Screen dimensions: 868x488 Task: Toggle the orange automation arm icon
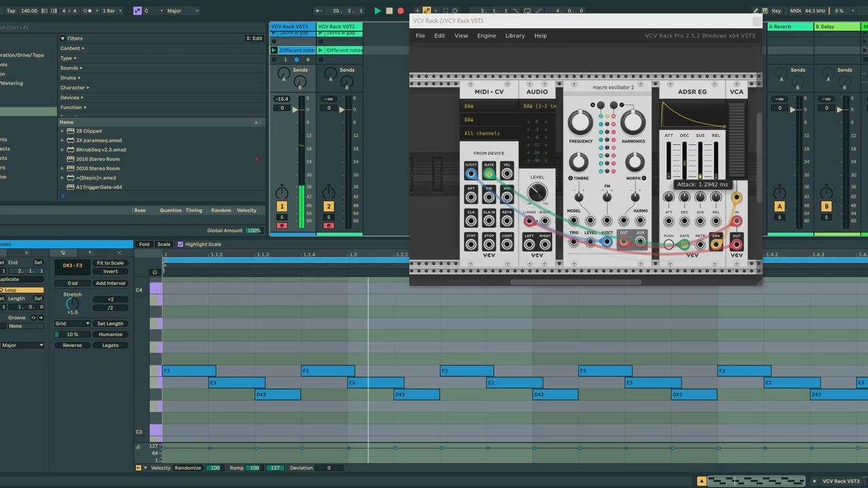(427, 11)
